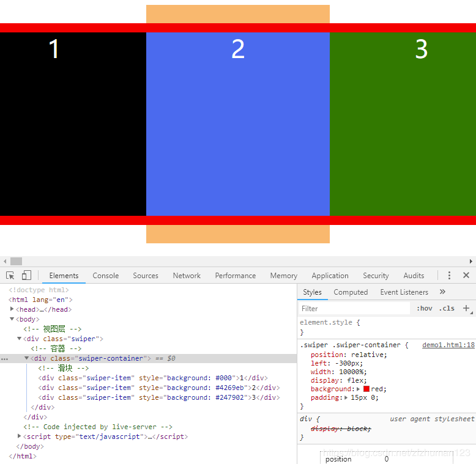Screen dimensions: 476x464
Task: Select the swiper-item div with background #000
Action: 153,378
